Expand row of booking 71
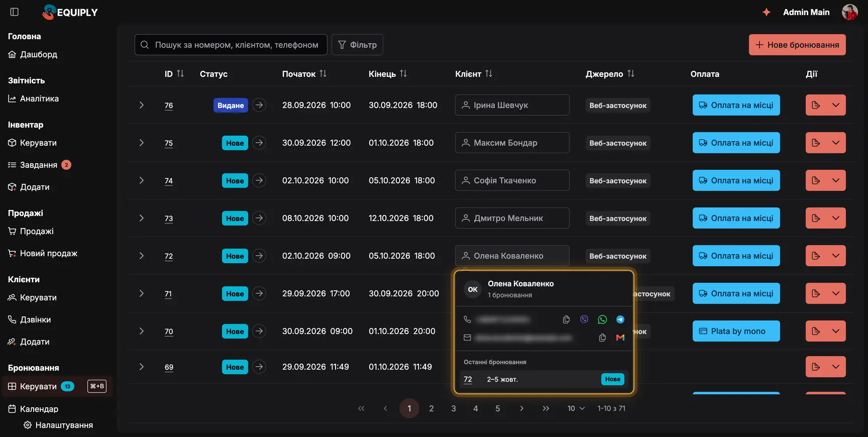 142,293
